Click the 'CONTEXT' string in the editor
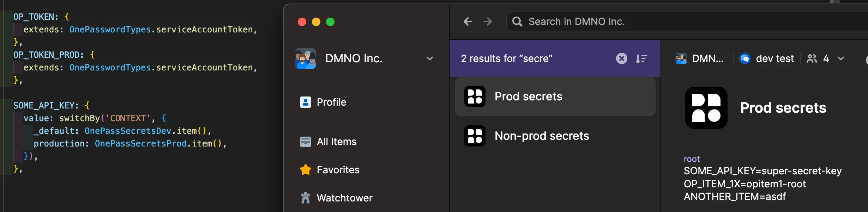The height and width of the screenshot is (212, 868). click(x=128, y=118)
